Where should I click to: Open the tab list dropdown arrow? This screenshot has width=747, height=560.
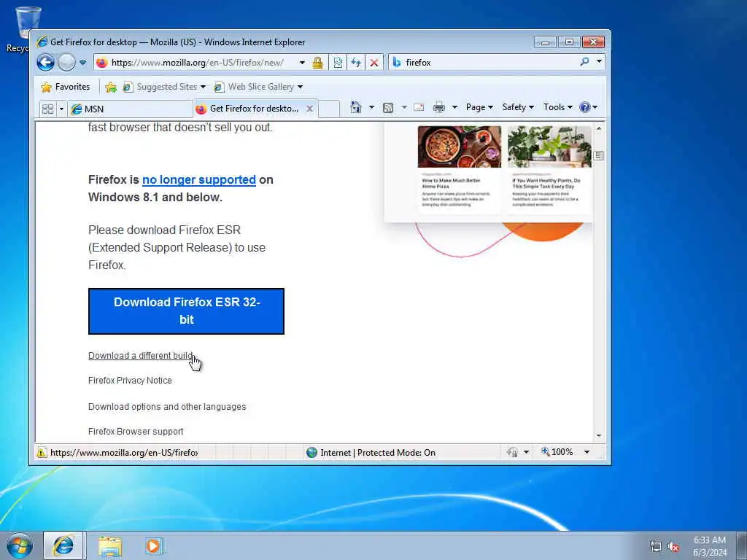pos(61,109)
